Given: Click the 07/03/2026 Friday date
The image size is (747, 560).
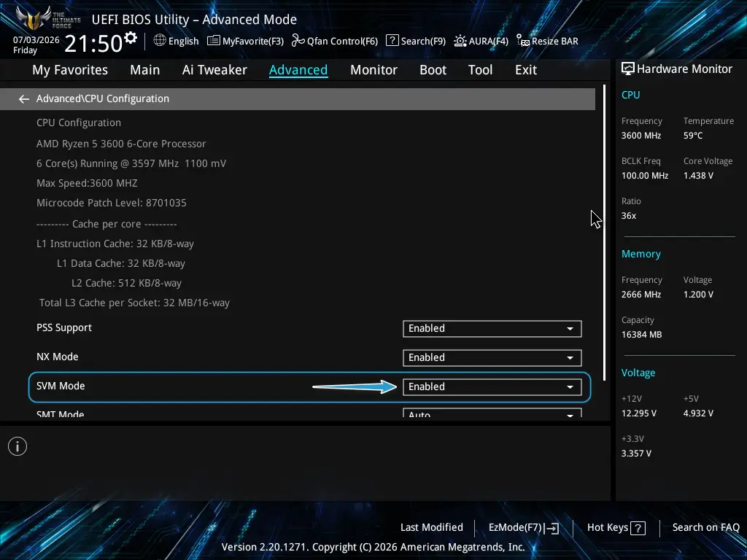Looking at the screenshot, I should click(36, 44).
